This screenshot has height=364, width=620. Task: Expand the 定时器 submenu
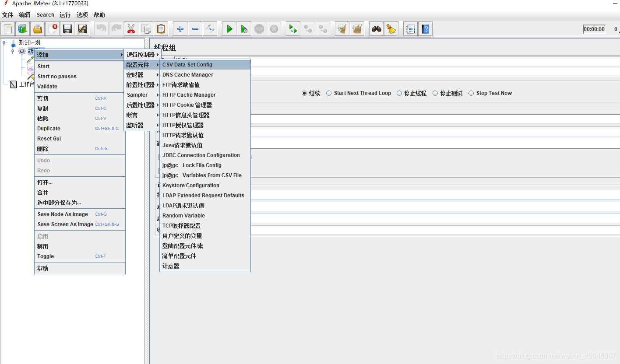point(142,75)
